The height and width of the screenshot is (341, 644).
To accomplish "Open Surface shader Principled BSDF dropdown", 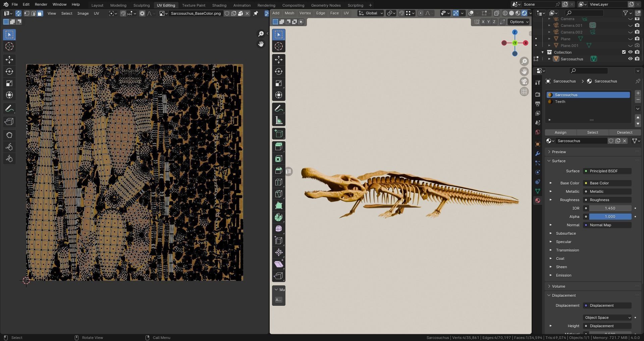I will (x=607, y=171).
